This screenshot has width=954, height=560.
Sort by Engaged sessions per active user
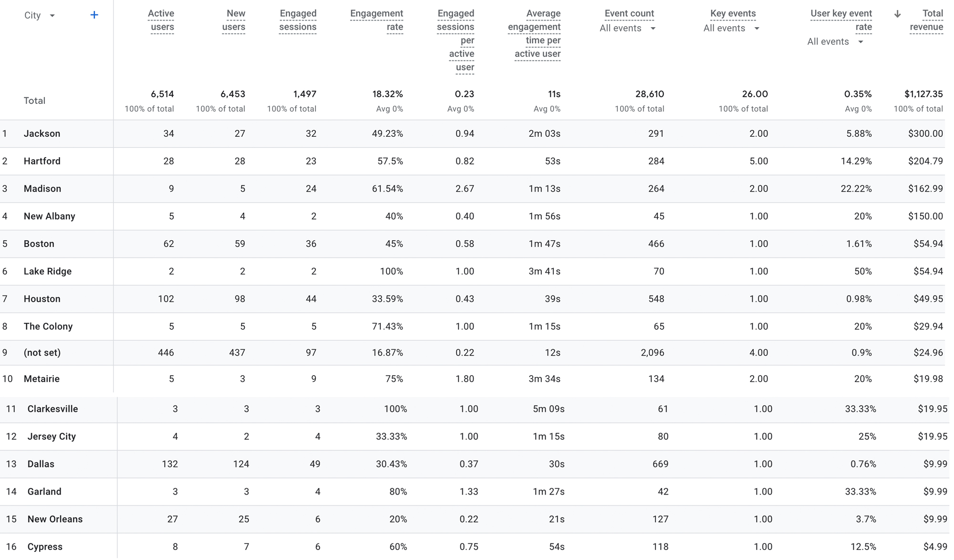[x=456, y=40]
